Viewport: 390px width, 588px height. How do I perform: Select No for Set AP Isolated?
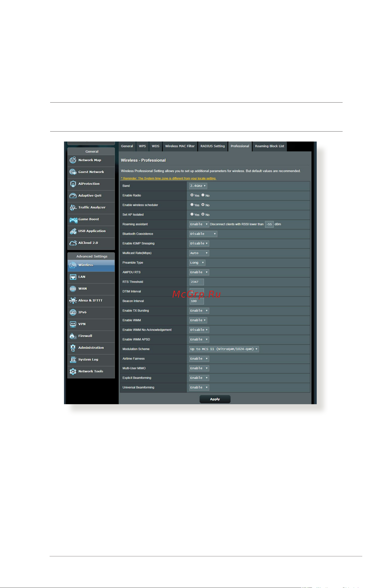coord(203,214)
